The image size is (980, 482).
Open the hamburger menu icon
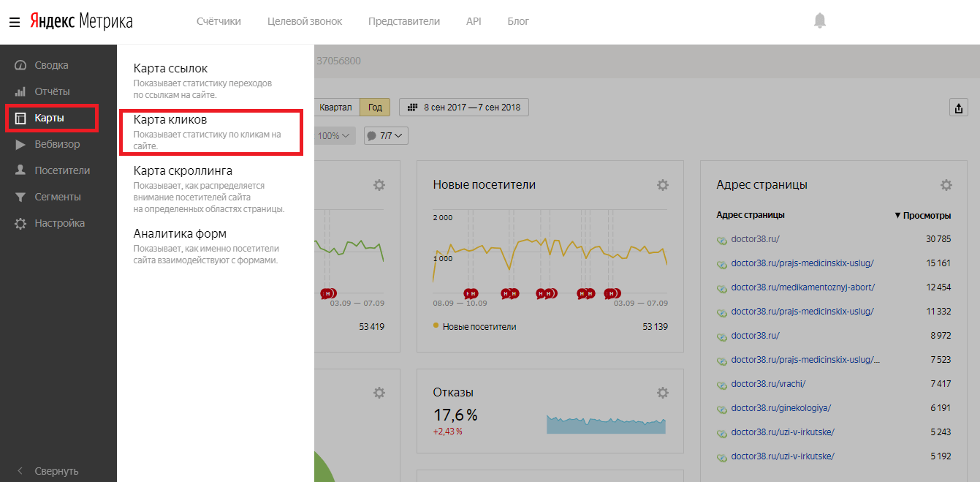click(x=14, y=22)
